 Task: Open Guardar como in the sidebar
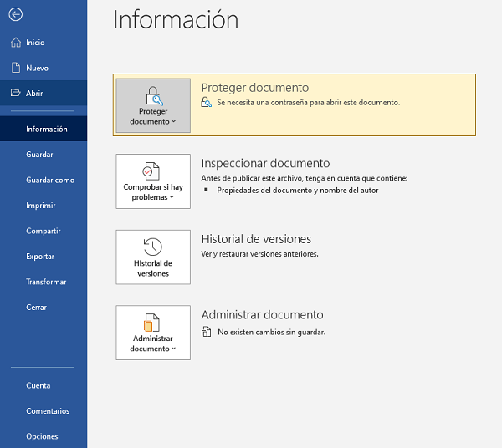point(50,180)
